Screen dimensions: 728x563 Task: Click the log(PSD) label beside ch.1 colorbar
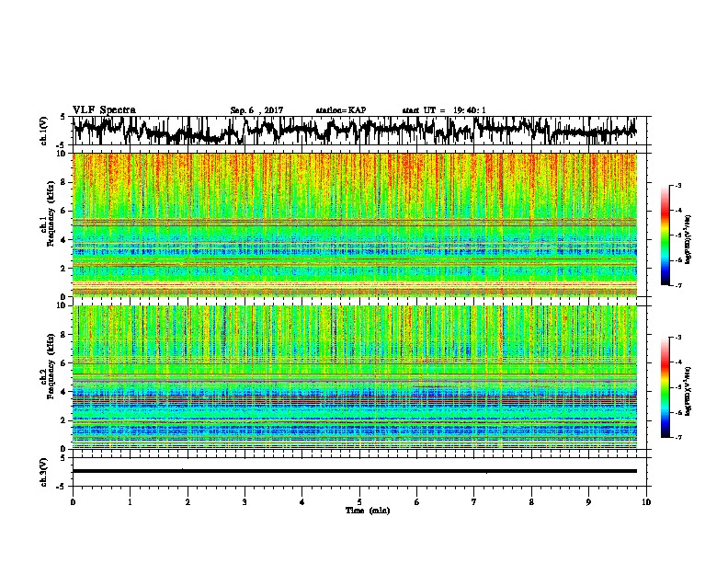click(x=688, y=239)
